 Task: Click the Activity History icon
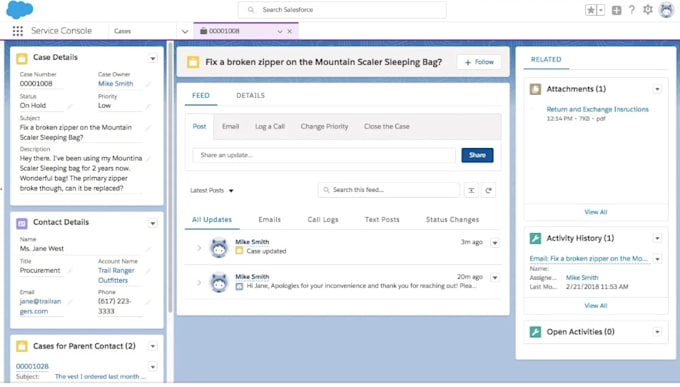tap(535, 238)
